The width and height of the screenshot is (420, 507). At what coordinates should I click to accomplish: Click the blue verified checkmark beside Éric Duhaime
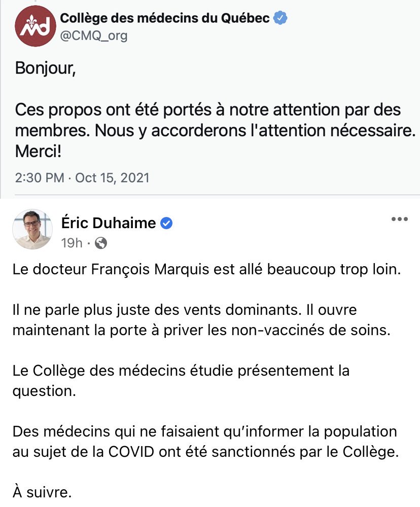click(x=166, y=223)
